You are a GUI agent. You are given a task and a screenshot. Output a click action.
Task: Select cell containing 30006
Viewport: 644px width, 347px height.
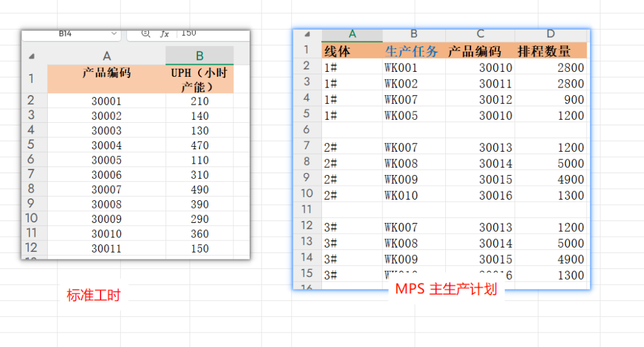[107, 174]
